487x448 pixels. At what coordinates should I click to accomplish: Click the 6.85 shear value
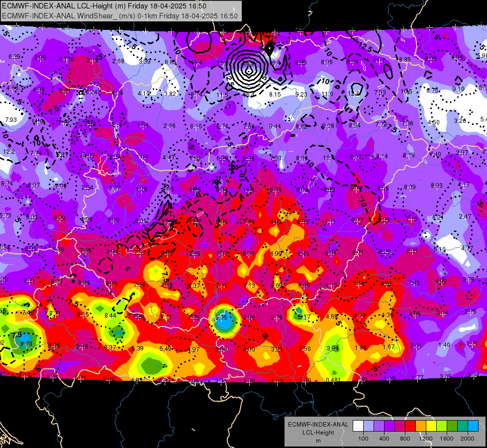pyautogui.click(x=171, y=62)
